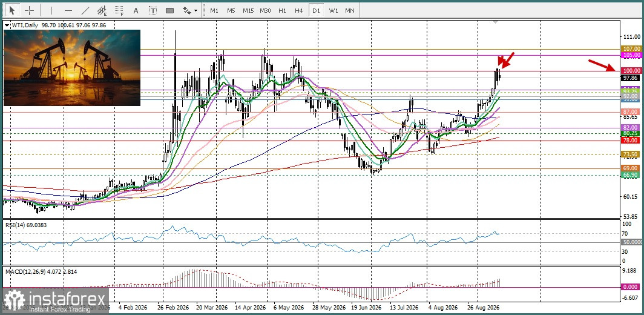Activate the Crosshair tool
Viewport: 644px width, 315px height.
pos(30,10)
